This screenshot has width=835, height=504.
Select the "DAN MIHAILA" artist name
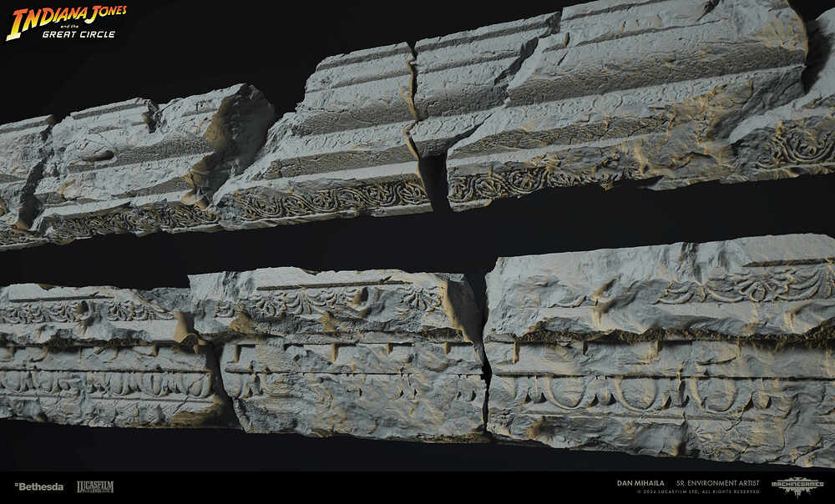pos(640,483)
